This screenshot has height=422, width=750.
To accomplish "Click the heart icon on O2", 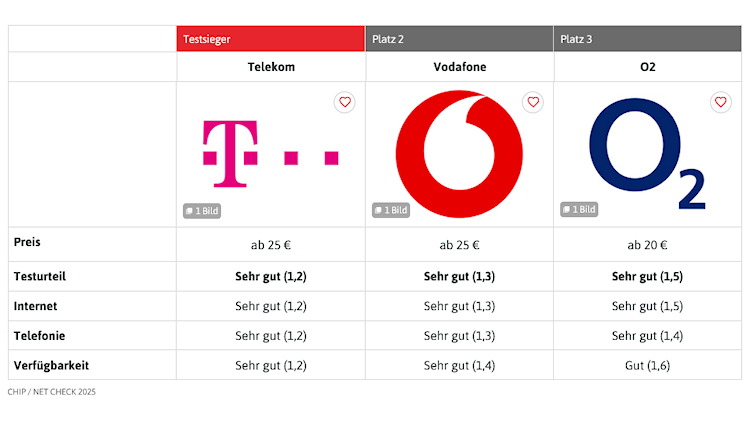I will (721, 102).
